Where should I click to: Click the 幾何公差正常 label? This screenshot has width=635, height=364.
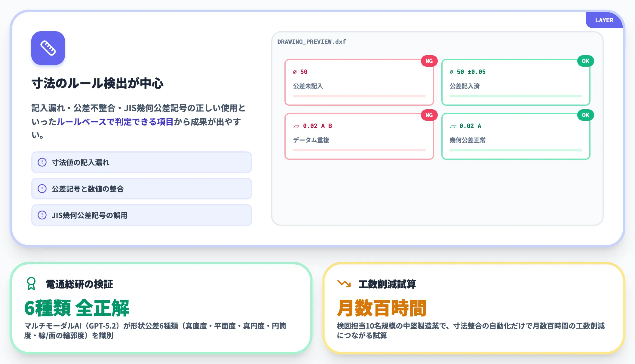468,140
